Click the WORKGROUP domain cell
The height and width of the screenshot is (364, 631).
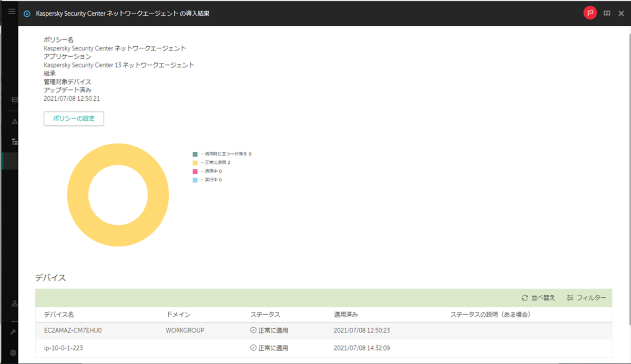coord(185,331)
